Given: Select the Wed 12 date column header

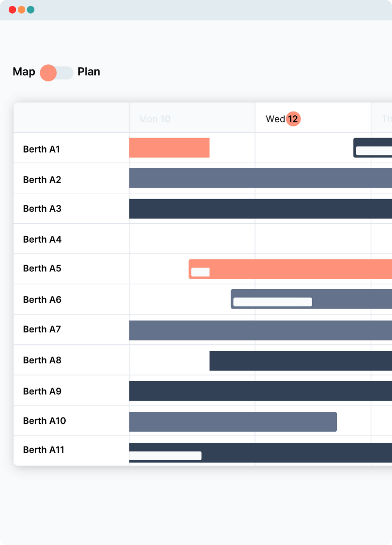Looking at the screenshot, I should 283,119.
